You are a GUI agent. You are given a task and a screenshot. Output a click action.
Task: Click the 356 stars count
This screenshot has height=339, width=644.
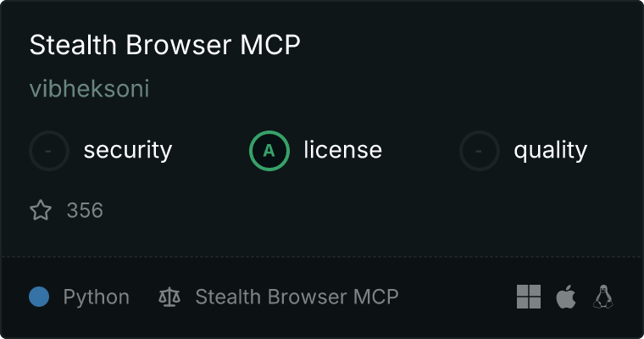pos(85,210)
